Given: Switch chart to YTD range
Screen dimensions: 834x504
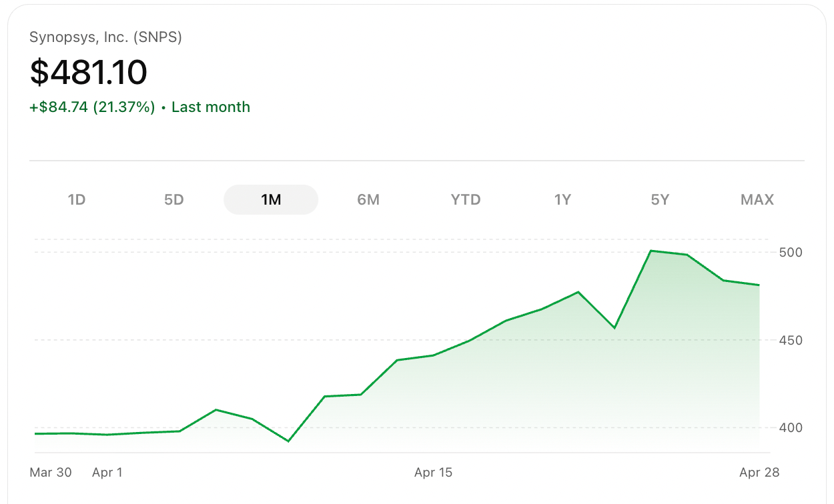Looking at the screenshot, I should pos(466,199).
